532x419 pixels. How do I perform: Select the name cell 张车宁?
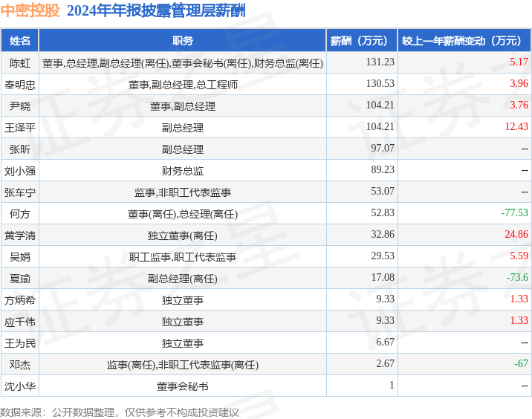pos(19,192)
